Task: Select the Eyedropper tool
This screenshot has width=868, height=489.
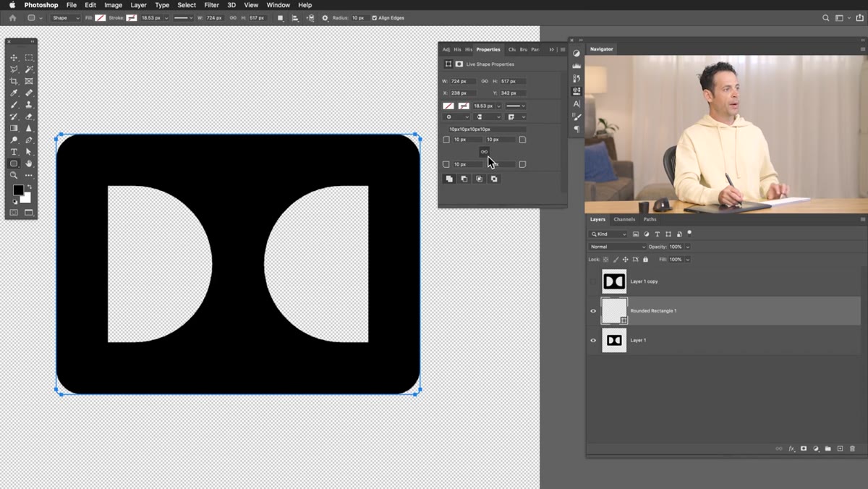Action: tap(14, 93)
